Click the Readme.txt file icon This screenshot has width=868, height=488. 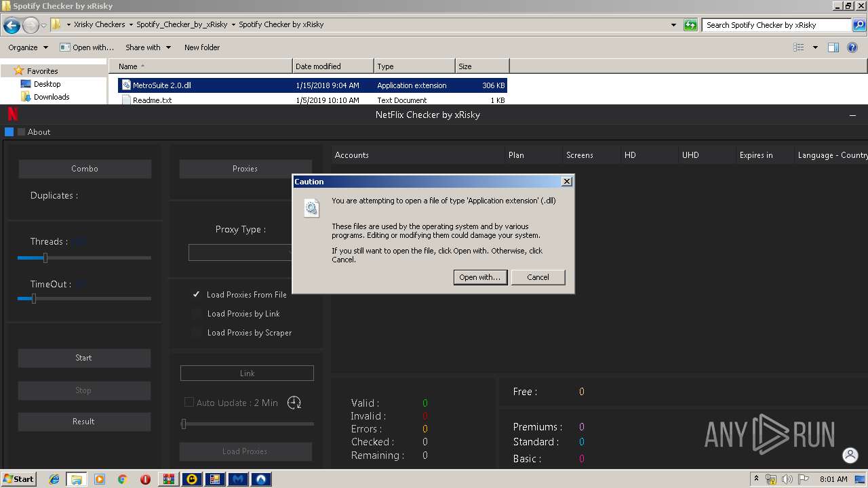click(126, 100)
